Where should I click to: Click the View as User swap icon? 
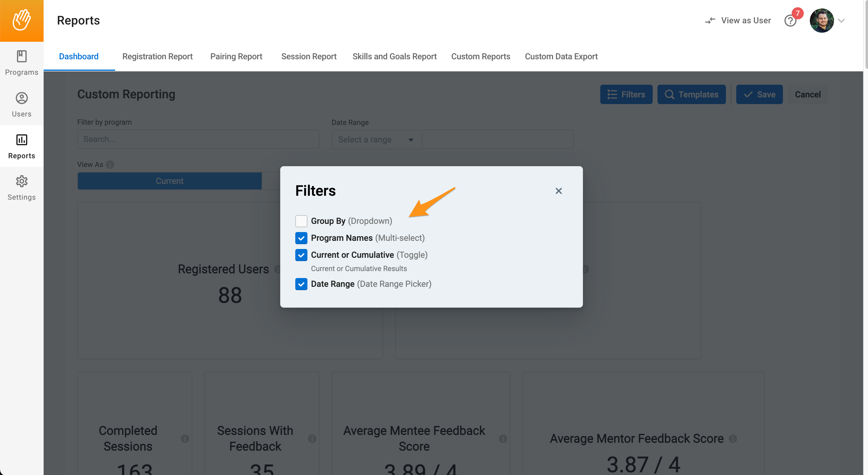pos(710,21)
